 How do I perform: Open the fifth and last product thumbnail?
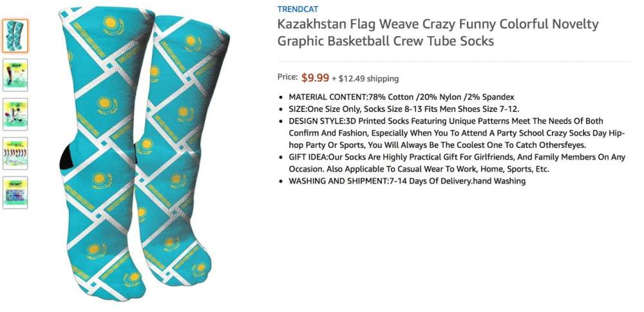click(x=15, y=192)
